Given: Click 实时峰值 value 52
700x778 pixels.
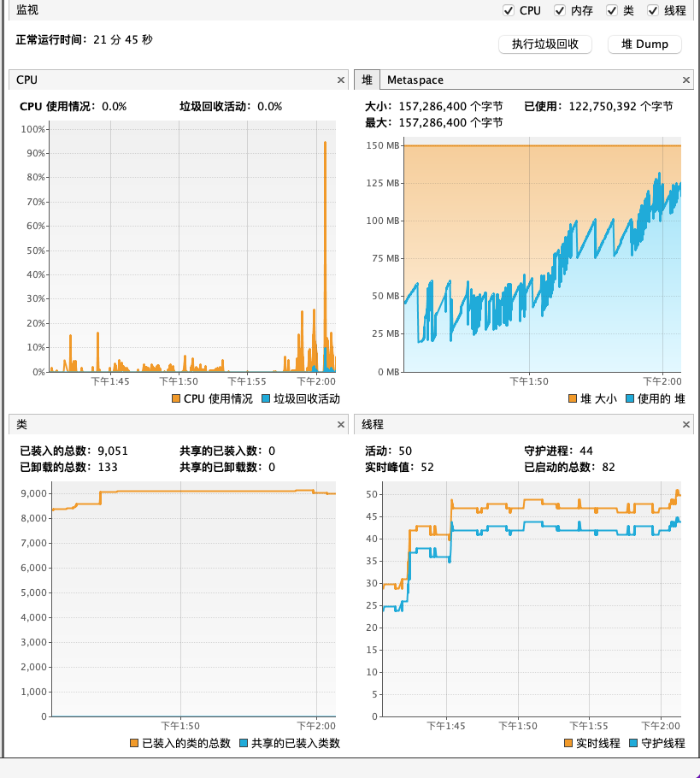Looking at the screenshot, I should click(427, 467).
